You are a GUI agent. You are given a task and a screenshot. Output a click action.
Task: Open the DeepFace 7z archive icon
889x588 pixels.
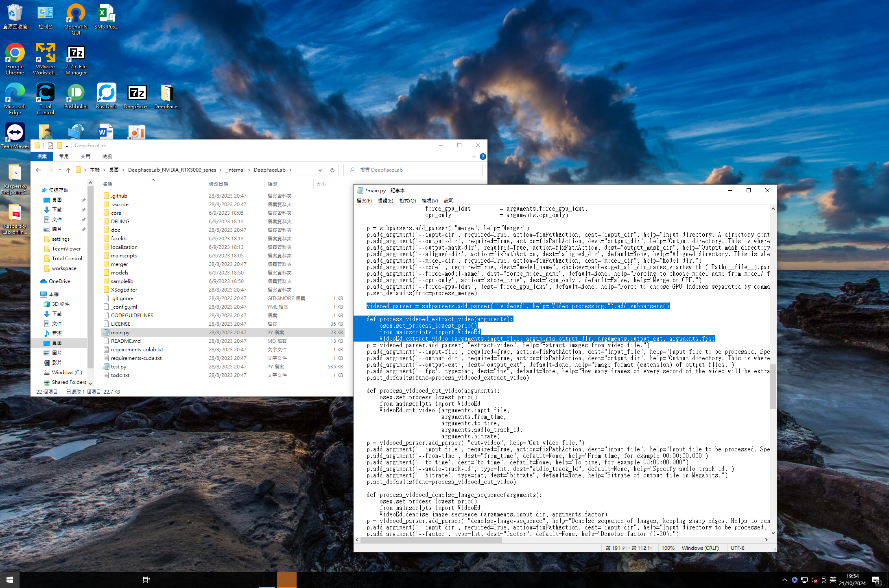[137, 97]
